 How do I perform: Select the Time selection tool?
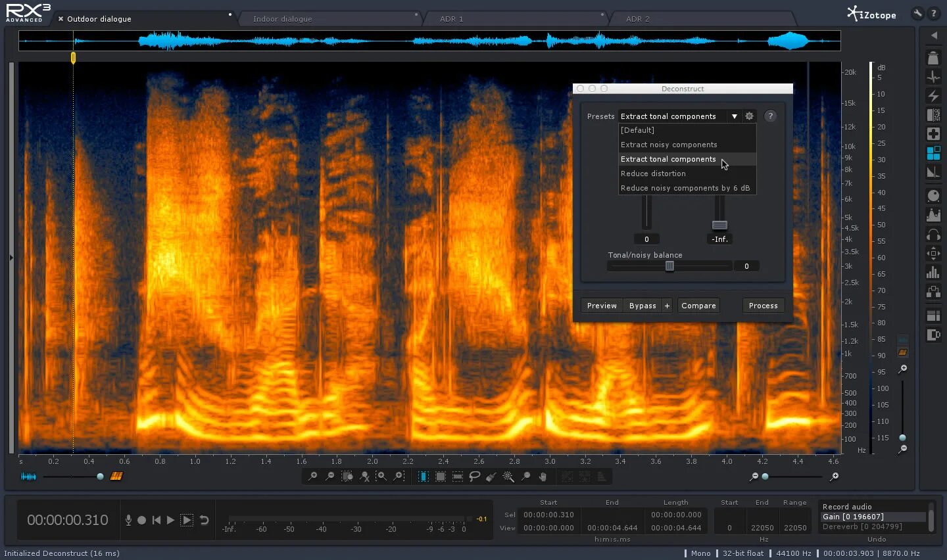pyautogui.click(x=423, y=477)
